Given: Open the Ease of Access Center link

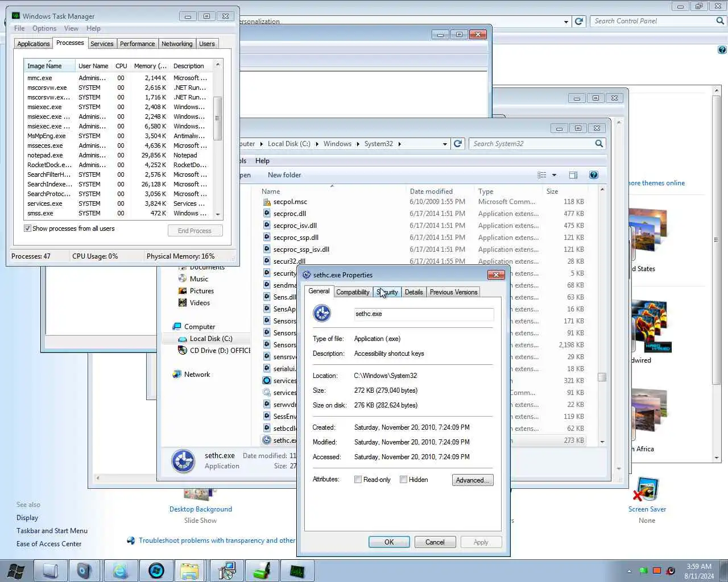Looking at the screenshot, I should 49,544.
